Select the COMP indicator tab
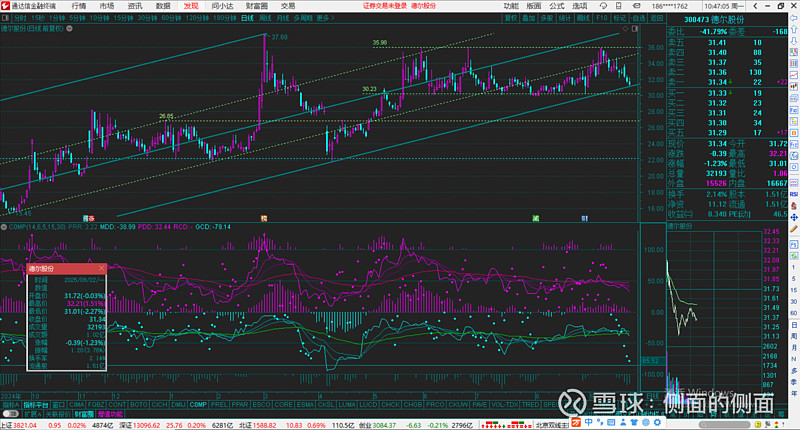Viewport: 800px width, 430px height. tap(198, 404)
